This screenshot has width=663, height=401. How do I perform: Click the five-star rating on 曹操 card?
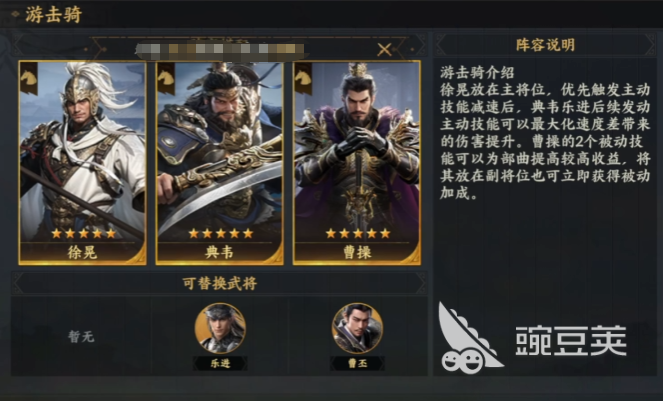pos(358,233)
